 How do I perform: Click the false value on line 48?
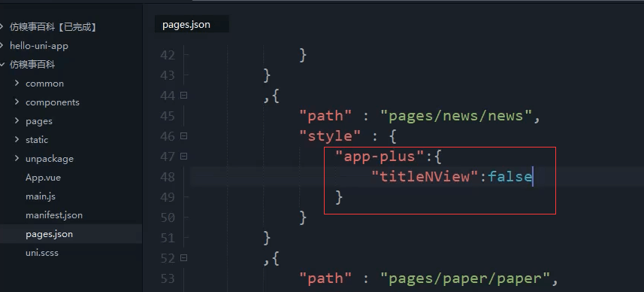[509, 177]
